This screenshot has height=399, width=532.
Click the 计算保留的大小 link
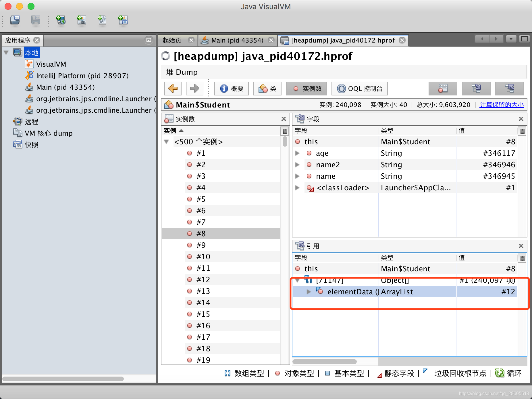tap(502, 105)
